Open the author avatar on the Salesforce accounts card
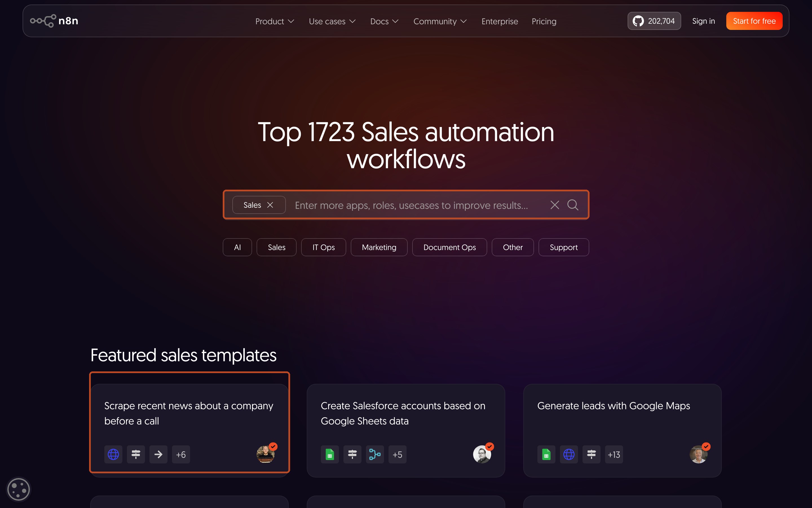The height and width of the screenshot is (508, 812). [x=482, y=454]
